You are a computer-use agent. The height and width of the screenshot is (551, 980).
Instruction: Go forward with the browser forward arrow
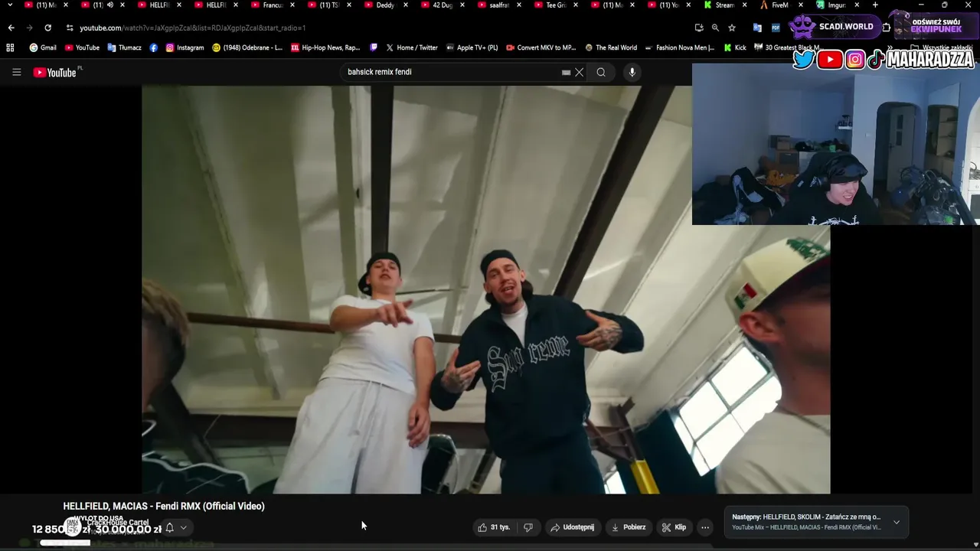[x=29, y=28]
